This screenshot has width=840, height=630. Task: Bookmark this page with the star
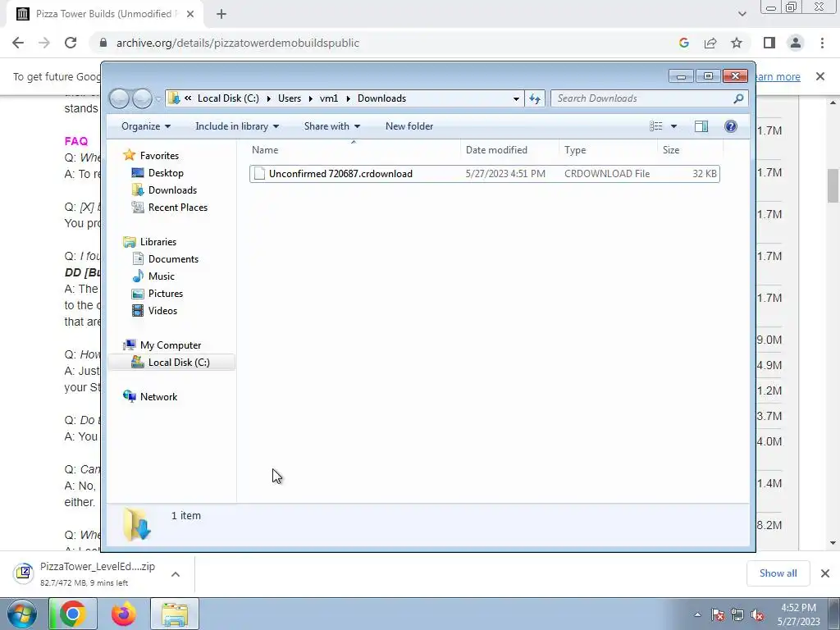coord(737,43)
